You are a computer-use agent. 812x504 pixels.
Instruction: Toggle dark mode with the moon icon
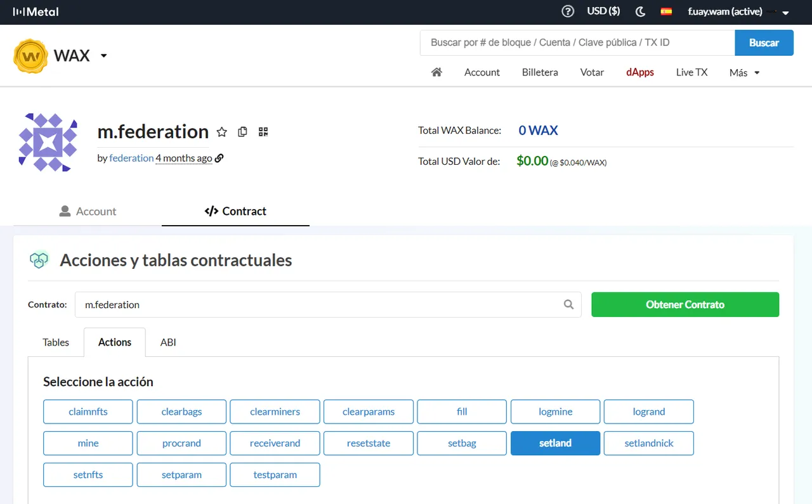641,11
